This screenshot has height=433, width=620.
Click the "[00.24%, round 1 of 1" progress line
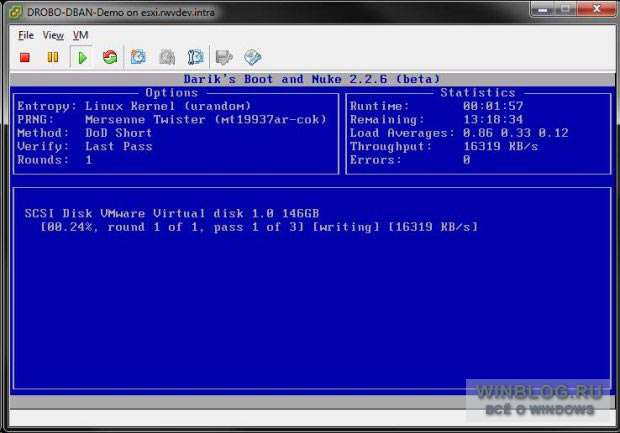(x=259, y=227)
